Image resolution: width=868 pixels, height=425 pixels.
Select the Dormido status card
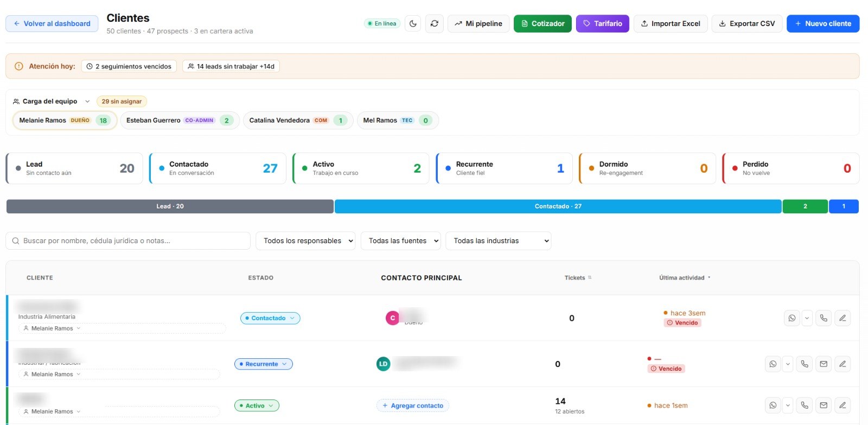647,168
